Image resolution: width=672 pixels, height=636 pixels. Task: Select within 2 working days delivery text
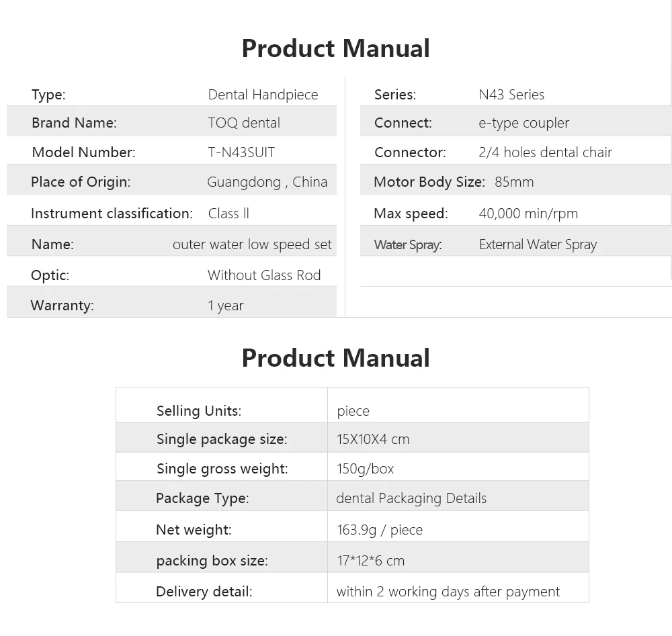click(448, 592)
